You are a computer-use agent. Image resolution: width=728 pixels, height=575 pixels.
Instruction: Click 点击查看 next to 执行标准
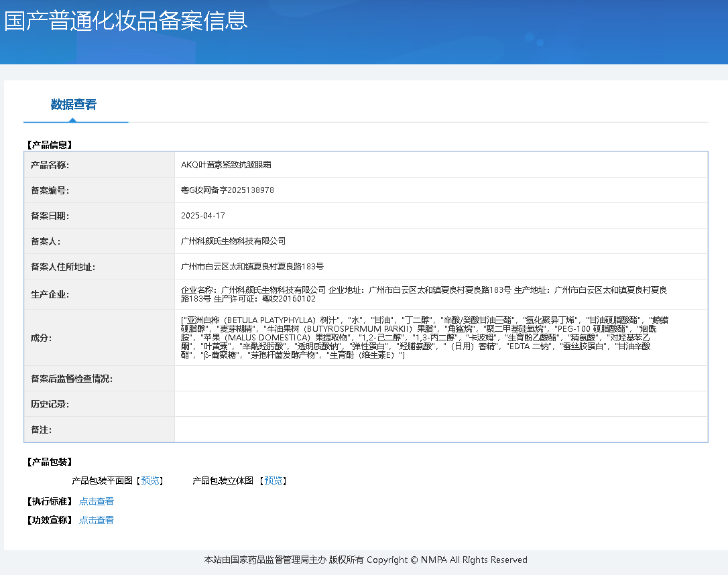96,501
